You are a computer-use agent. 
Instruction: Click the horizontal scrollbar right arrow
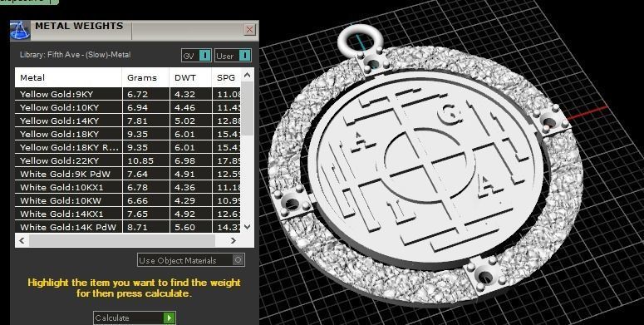tap(234, 240)
